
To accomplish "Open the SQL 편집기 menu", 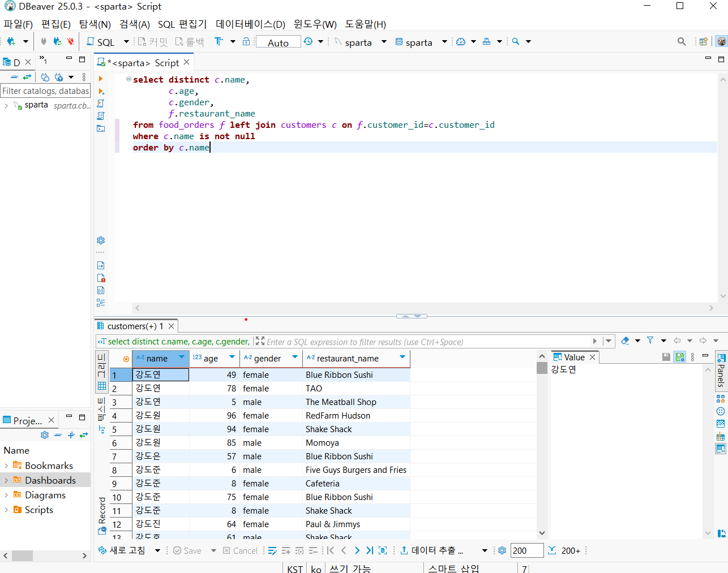I will coord(182,24).
